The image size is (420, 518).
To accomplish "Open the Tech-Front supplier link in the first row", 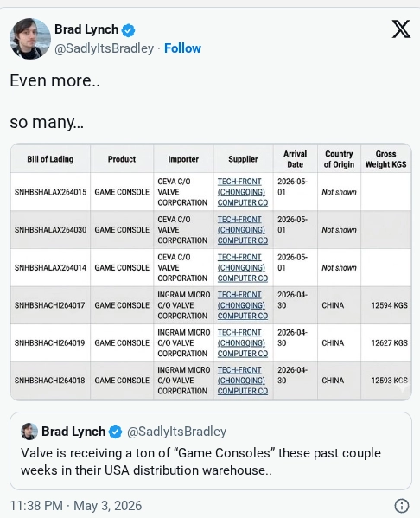I will tap(243, 192).
